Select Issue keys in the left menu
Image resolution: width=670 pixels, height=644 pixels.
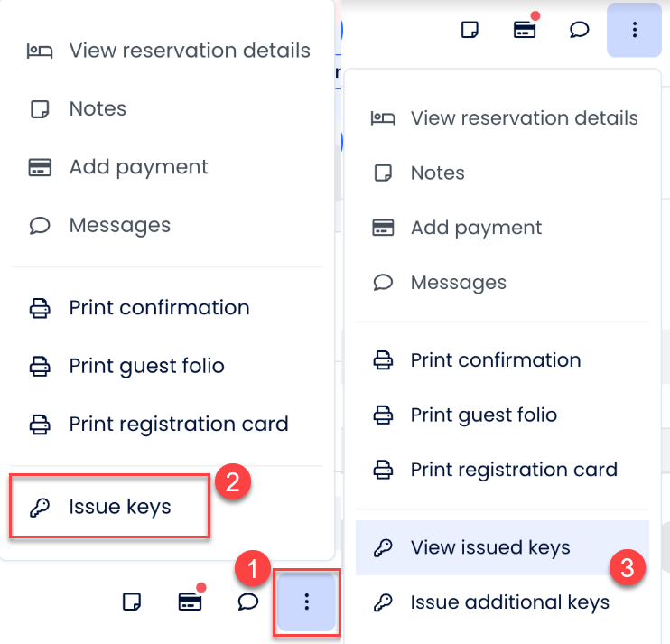[x=119, y=507]
